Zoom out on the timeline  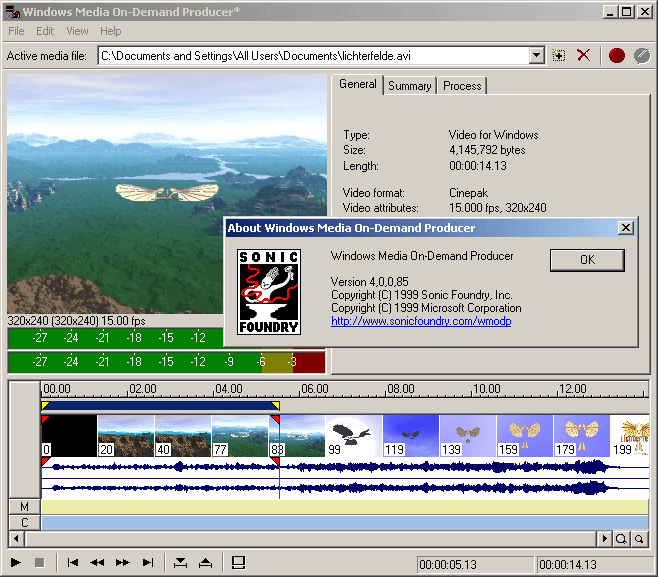[x=639, y=538]
